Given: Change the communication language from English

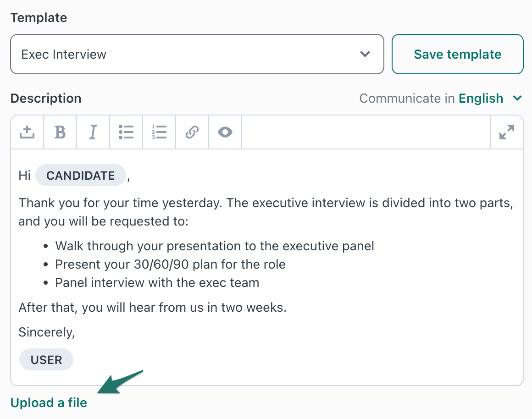Looking at the screenshot, I should [490, 99].
